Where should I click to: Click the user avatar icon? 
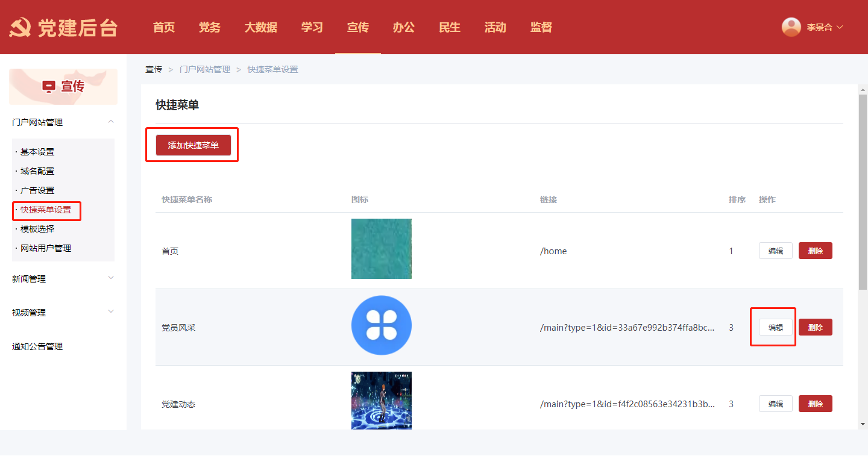pos(791,27)
